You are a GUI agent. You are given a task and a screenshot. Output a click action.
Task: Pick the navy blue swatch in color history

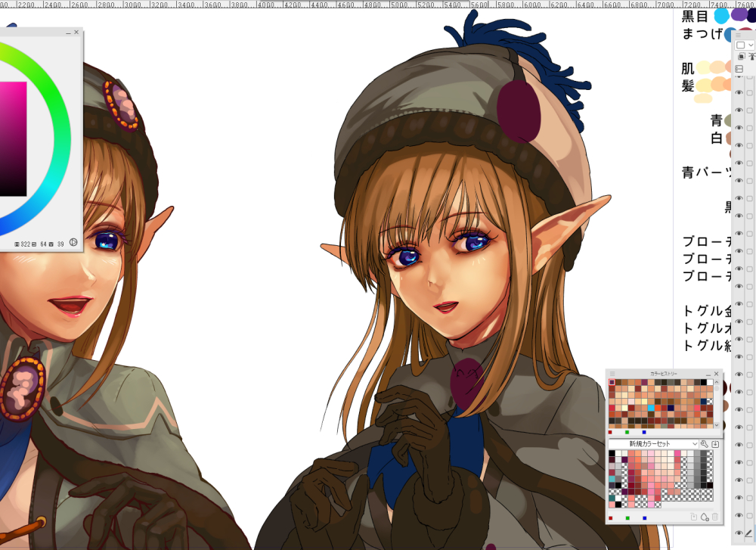703,402
